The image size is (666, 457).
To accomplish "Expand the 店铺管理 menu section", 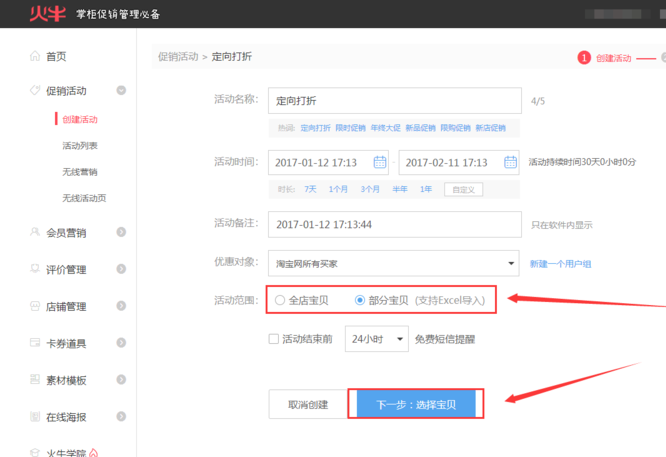I will [121, 306].
